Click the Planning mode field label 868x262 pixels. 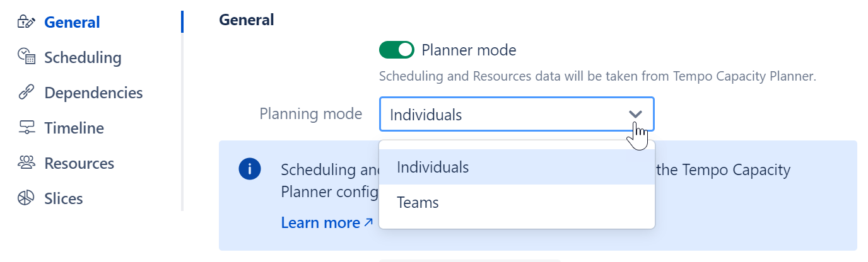[x=311, y=114]
